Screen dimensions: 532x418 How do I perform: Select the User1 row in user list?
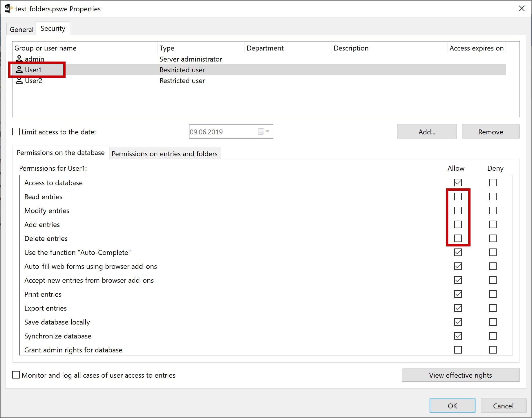[259, 70]
